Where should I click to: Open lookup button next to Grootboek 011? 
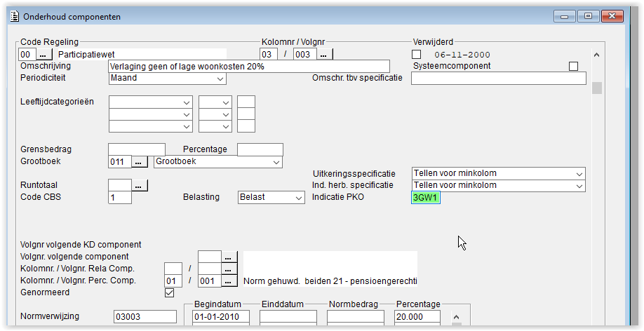(x=140, y=162)
